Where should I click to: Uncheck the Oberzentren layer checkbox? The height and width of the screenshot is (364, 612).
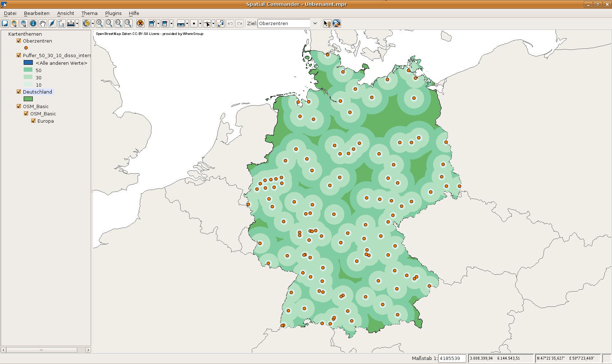tap(19, 41)
